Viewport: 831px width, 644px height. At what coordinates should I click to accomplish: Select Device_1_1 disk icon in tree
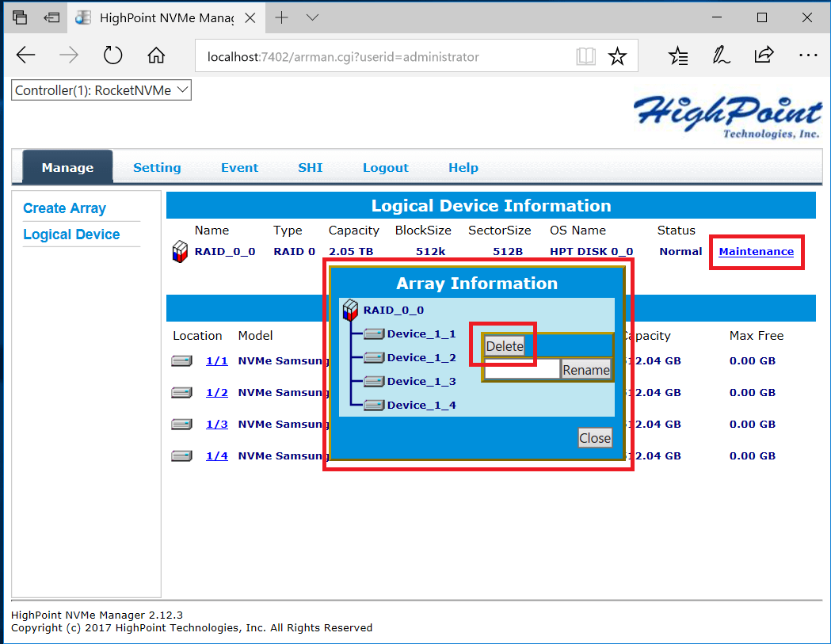pyautogui.click(x=374, y=334)
